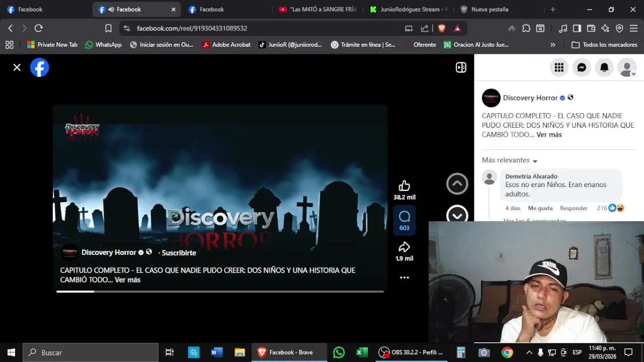This screenshot has width=644, height=362.
Task: Open the WhatsApp bookmark
Action: click(104, 45)
